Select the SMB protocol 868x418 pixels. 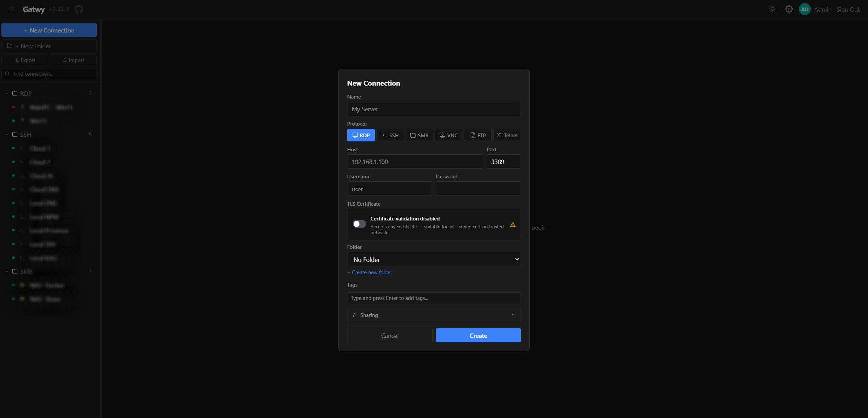click(x=419, y=135)
